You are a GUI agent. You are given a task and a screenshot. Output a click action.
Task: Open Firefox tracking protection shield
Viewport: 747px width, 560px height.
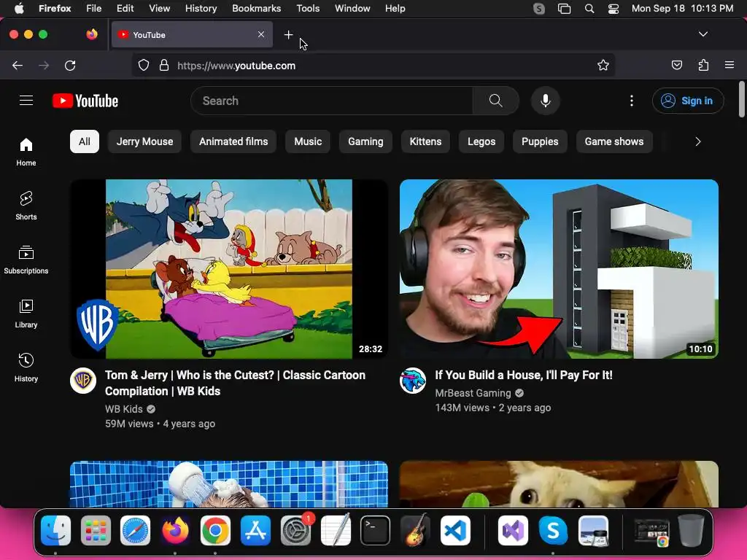pos(144,65)
